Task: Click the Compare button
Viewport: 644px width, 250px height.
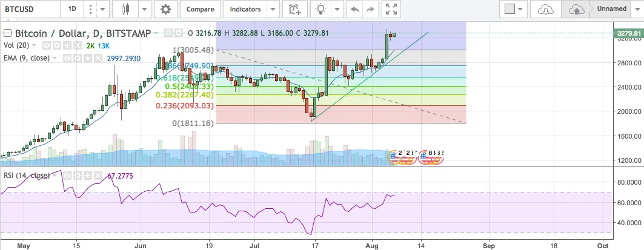Action: click(x=201, y=9)
